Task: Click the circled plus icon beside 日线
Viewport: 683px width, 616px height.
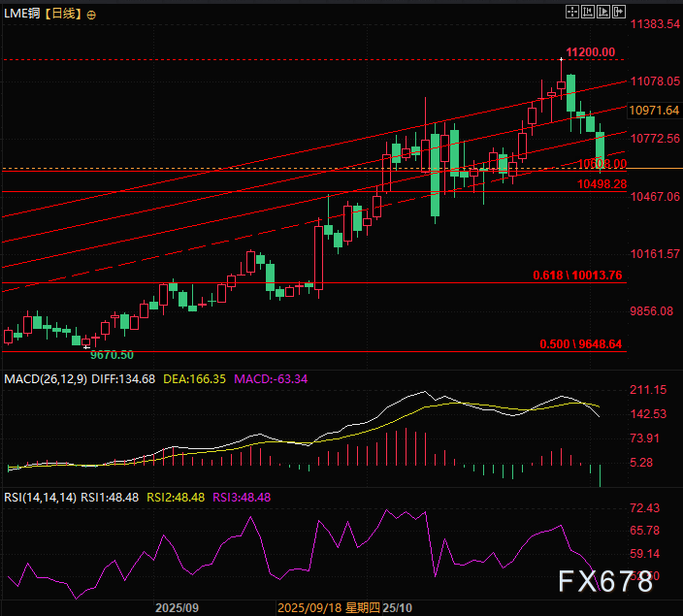Action: 91,15
